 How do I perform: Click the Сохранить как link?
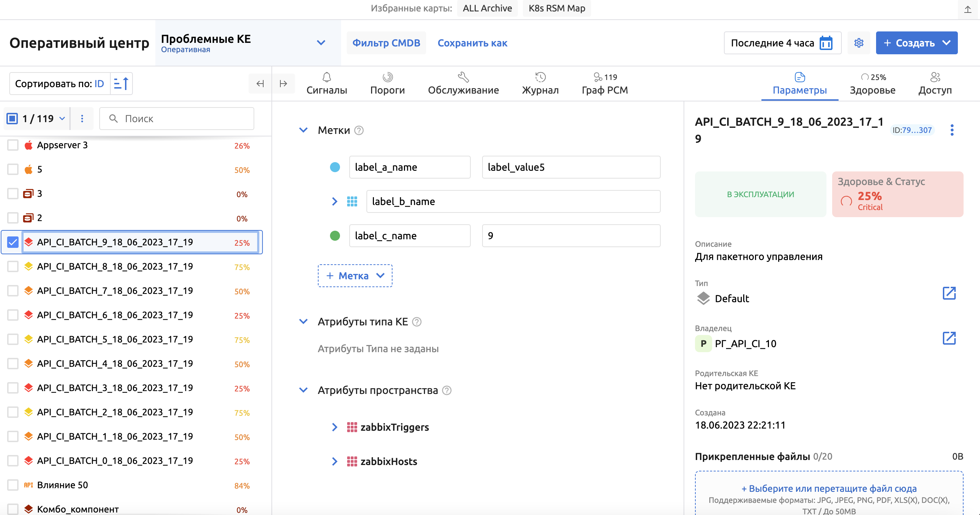pos(472,43)
